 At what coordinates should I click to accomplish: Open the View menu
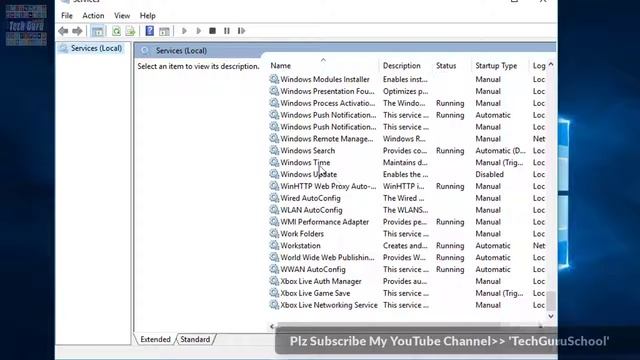click(122, 16)
